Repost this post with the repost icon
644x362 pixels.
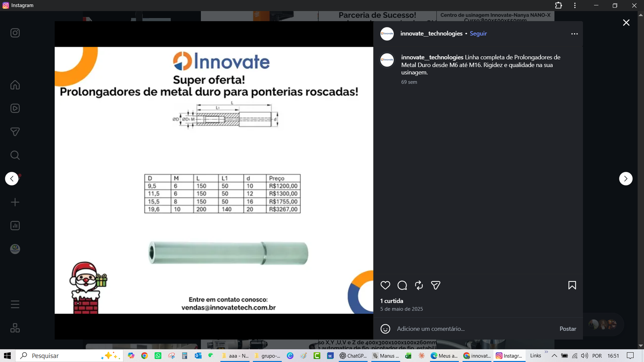(419, 285)
